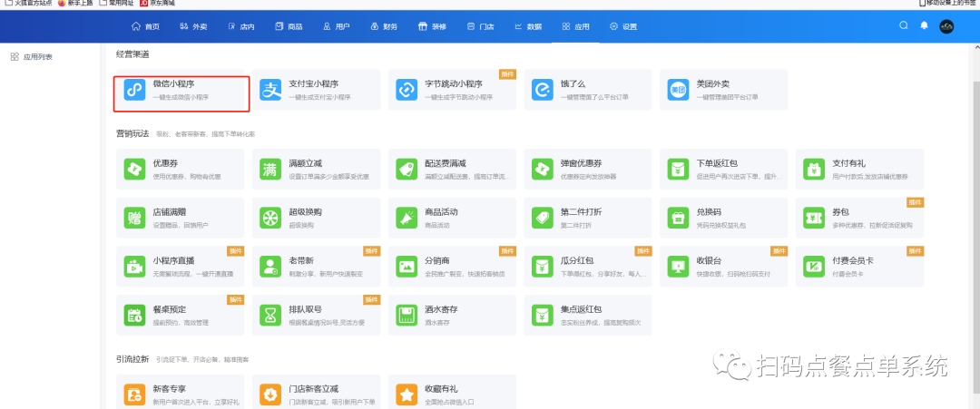The height and width of the screenshot is (409, 980).
Task: Click the coupon (优惠券) green icon
Action: [135, 169]
